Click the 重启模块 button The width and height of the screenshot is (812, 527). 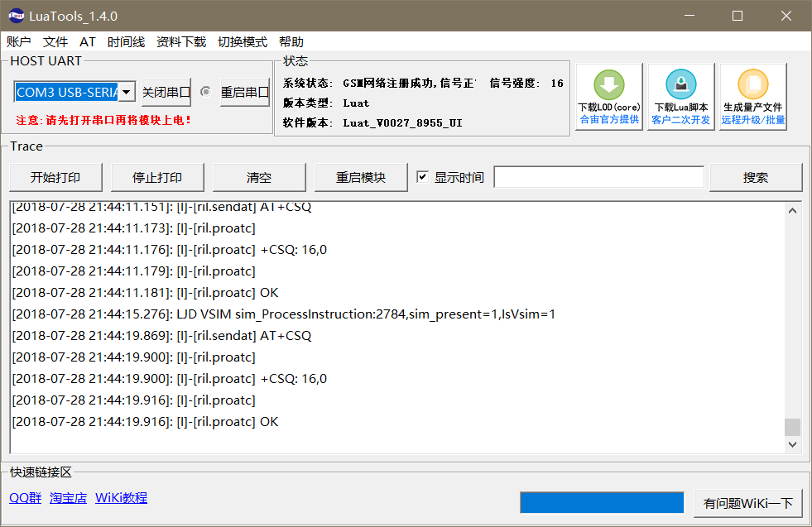point(360,178)
